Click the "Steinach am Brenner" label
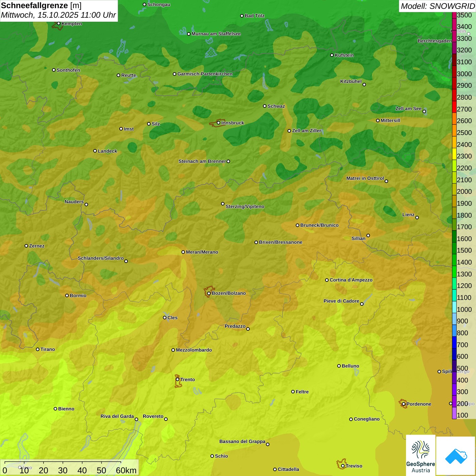The image size is (476, 476). (x=202, y=161)
